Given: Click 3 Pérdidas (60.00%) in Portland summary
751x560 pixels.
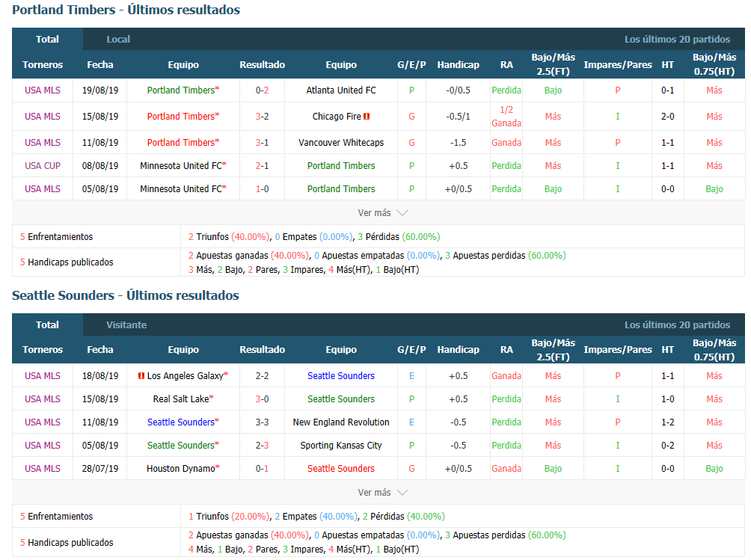Looking at the screenshot, I should 399,237.
